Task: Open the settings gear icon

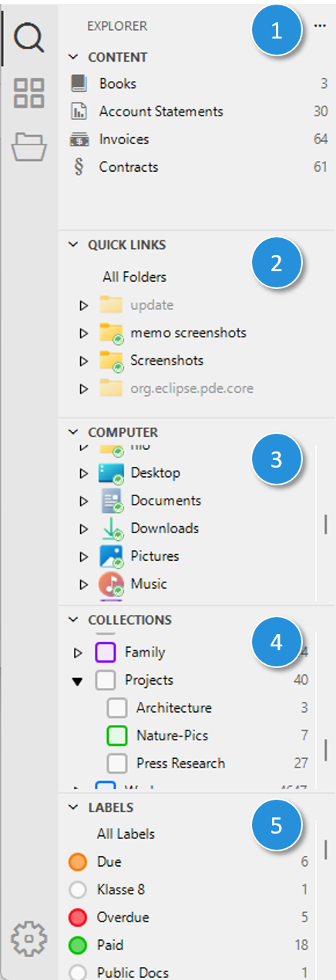Action: point(29,938)
